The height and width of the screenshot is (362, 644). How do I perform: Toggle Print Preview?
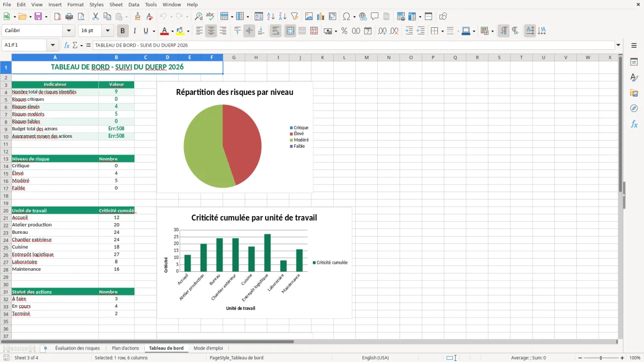(x=81, y=17)
